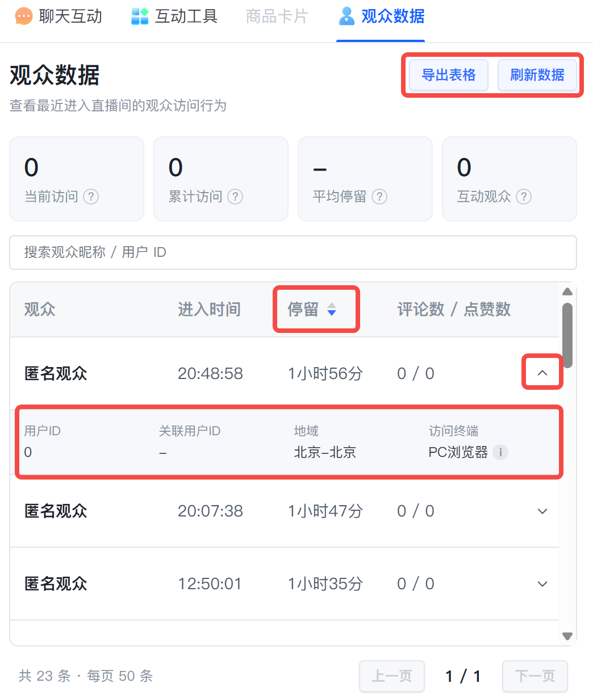The height and width of the screenshot is (700, 593).
Task: Click the 上一页 pagination button
Action: coord(392,676)
